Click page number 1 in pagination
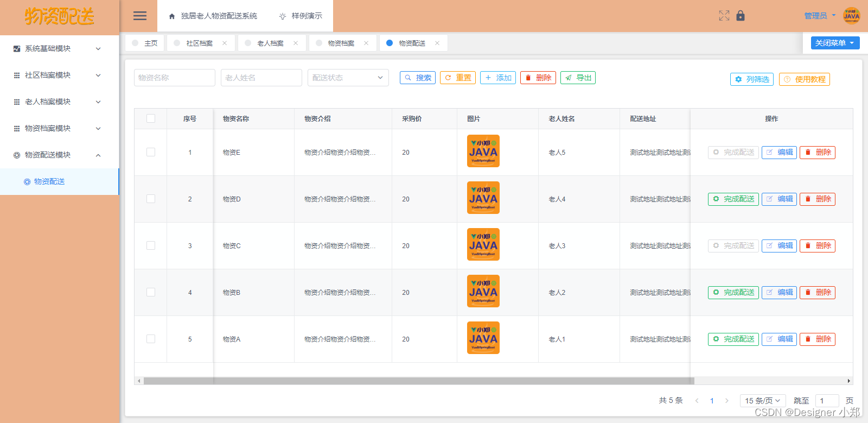Viewport: 868px width, 423px height. (x=712, y=401)
